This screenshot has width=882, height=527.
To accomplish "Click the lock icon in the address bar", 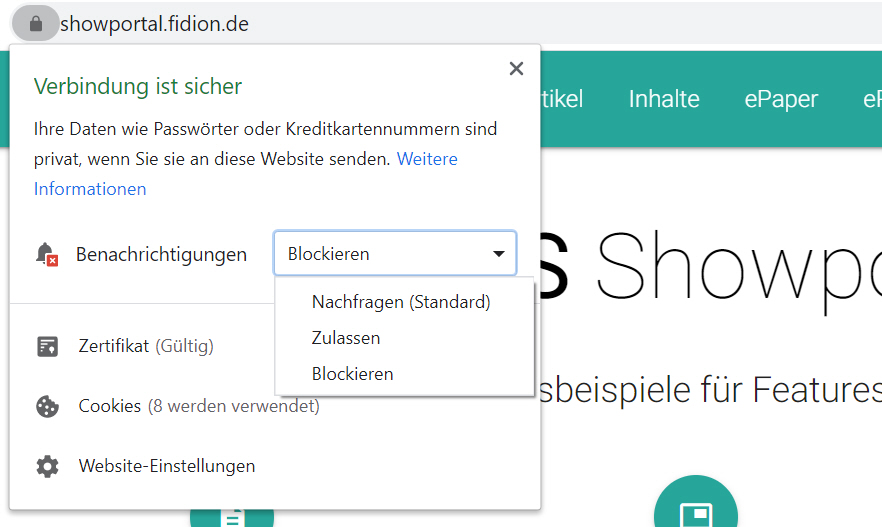I will [x=36, y=23].
